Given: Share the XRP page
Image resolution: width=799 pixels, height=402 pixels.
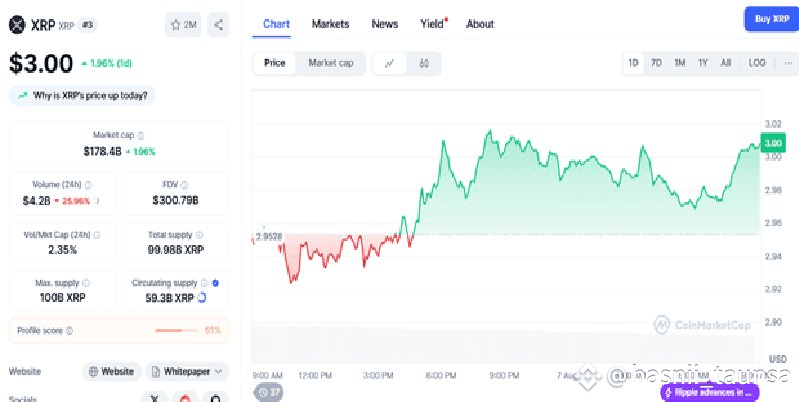Looking at the screenshot, I should 219,24.
